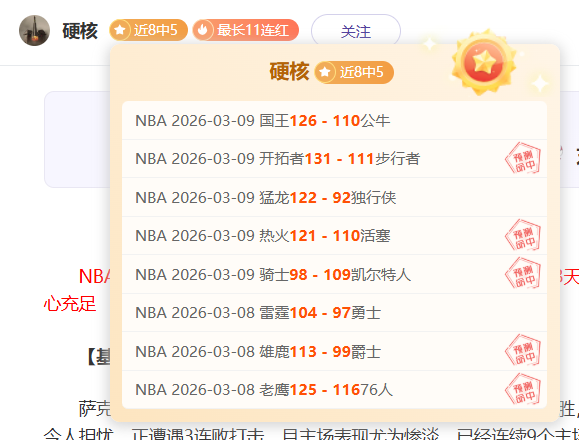579x440 pixels.
Task: Click the 最长11连红 streak badge
Action: [x=246, y=30]
